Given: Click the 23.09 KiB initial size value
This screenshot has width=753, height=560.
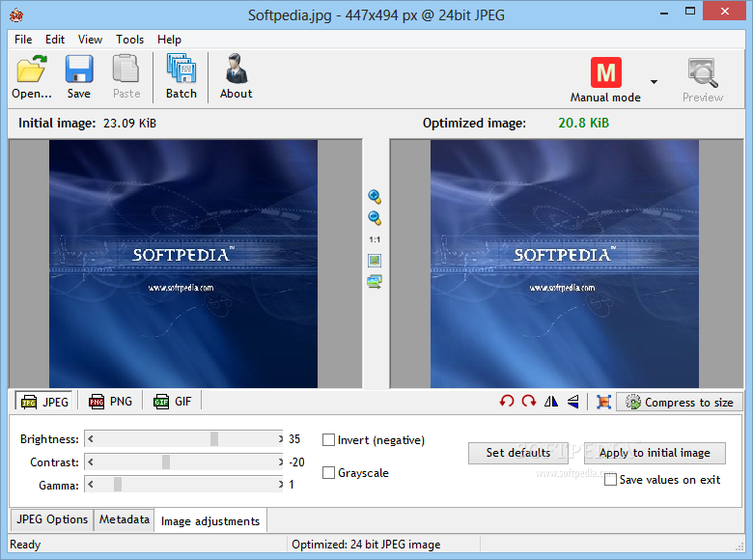Looking at the screenshot, I should (x=129, y=123).
